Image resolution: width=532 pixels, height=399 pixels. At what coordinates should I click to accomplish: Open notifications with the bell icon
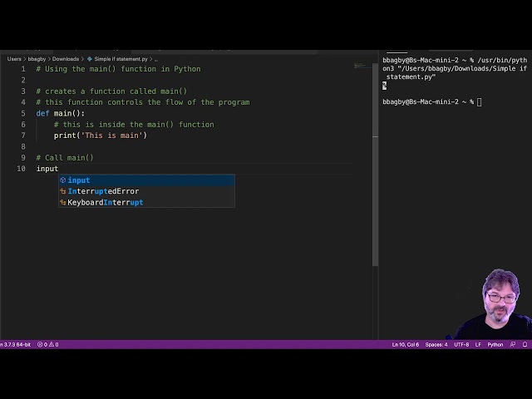525,344
